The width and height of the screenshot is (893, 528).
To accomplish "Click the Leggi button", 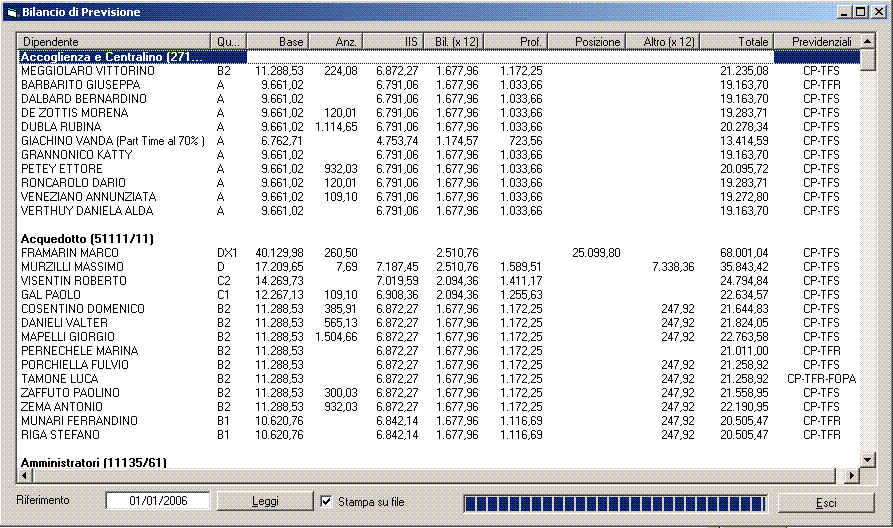I will pos(265,501).
